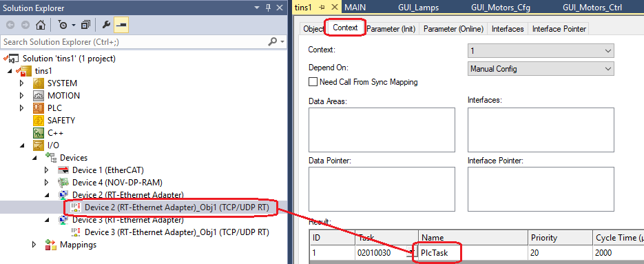Open the GUI_Lamps document tab
This screenshot has width=644, height=264.
pyautogui.click(x=419, y=8)
